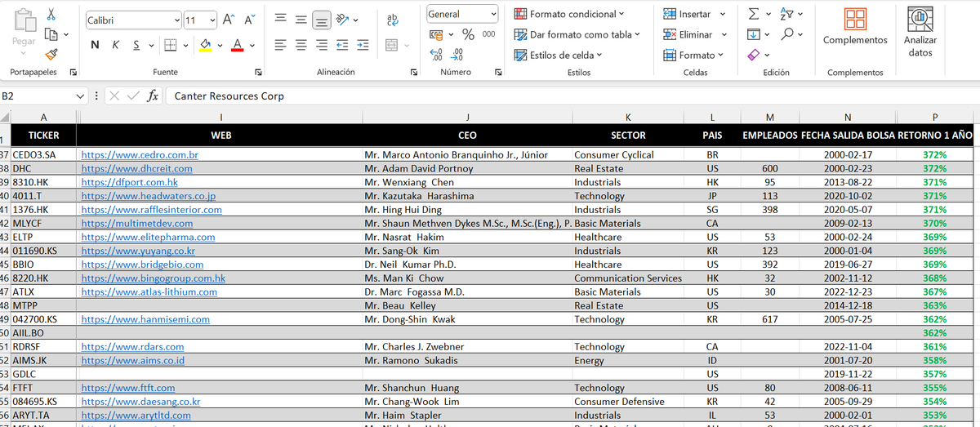
Task: Apply the yellow fill color bucket
Action: [x=205, y=45]
